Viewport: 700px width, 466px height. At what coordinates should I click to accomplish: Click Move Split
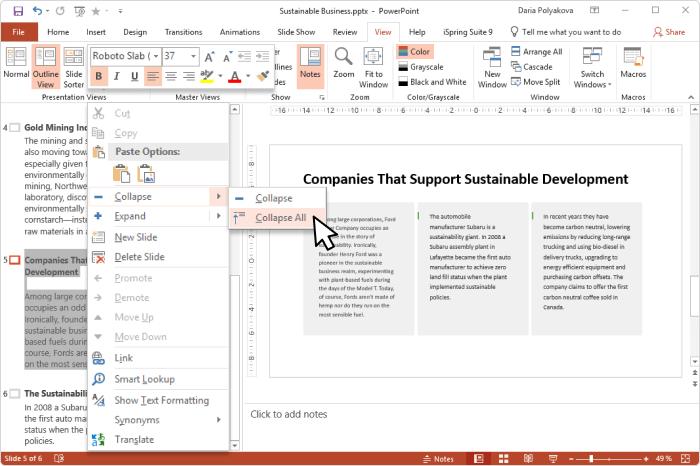535,82
